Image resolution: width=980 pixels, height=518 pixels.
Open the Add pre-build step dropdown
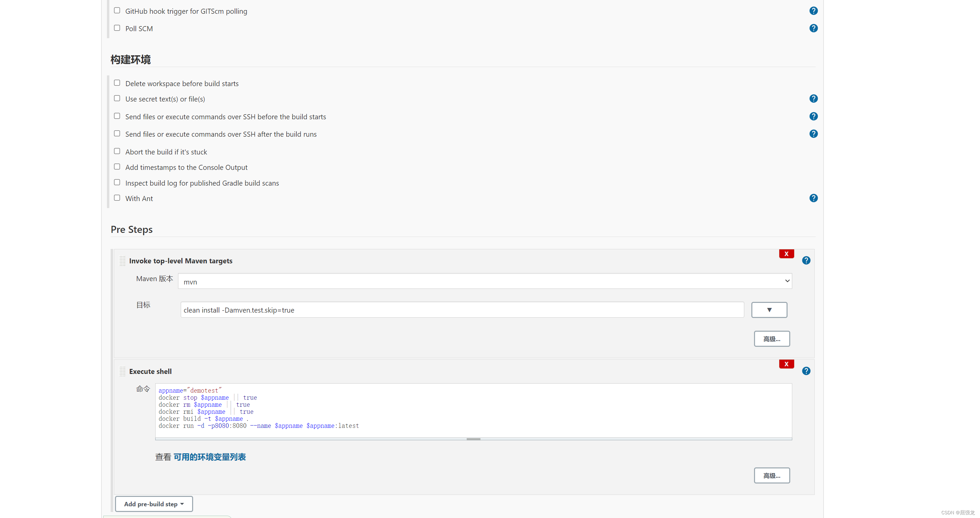[x=153, y=504]
